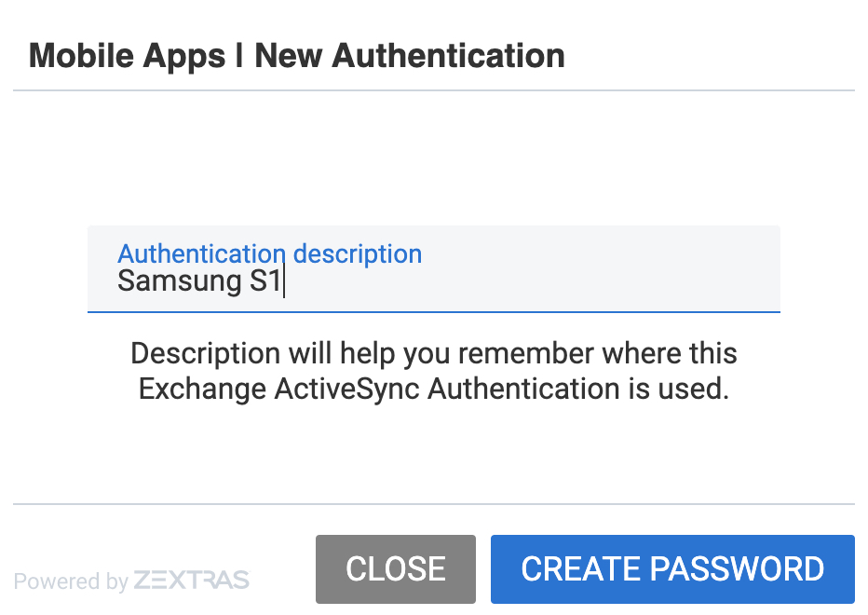The image size is (868, 615).
Task: Click the divider line below the dialog title
Action: pos(433,90)
